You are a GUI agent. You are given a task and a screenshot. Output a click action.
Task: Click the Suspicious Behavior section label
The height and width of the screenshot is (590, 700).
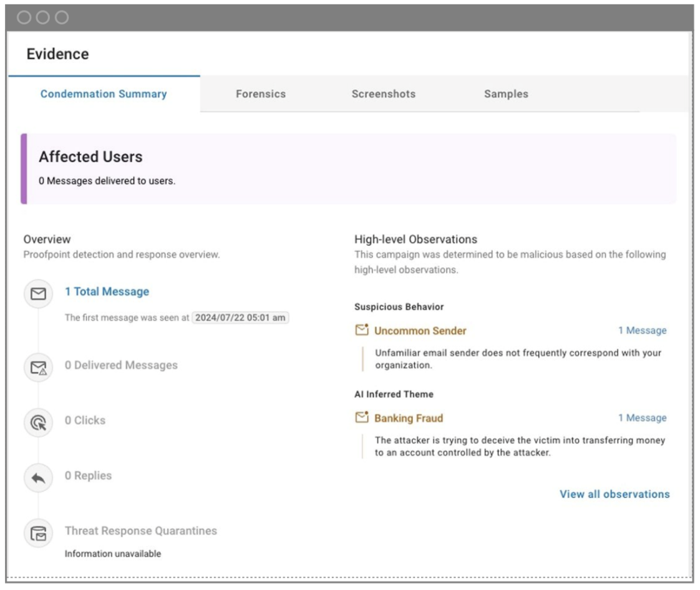pyautogui.click(x=399, y=307)
